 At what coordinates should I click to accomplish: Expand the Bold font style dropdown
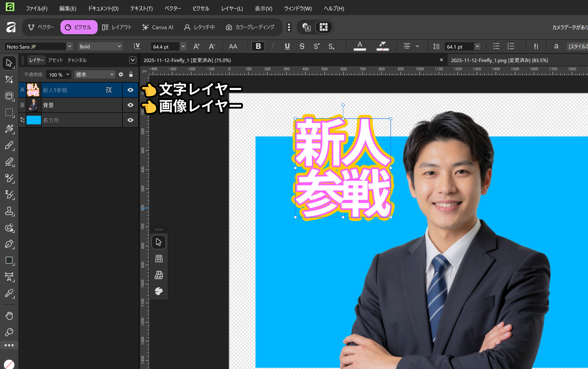[119, 46]
